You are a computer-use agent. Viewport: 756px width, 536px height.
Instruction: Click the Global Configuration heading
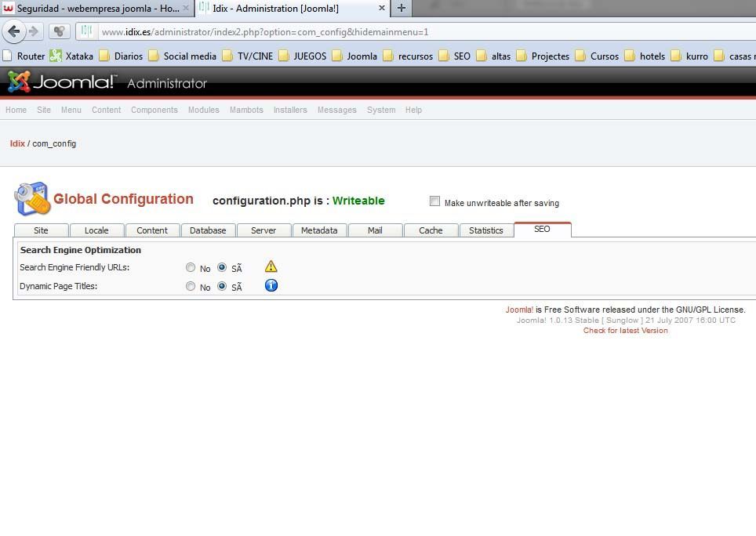[123, 199]
